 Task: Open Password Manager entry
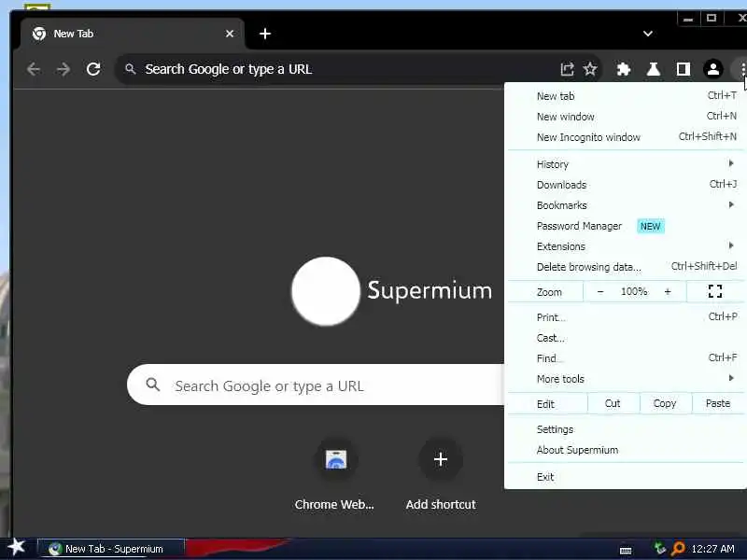tap(625, 226)
